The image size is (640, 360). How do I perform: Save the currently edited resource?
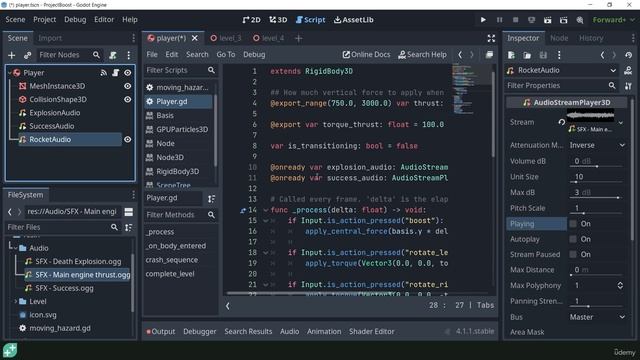click(543, 55)
